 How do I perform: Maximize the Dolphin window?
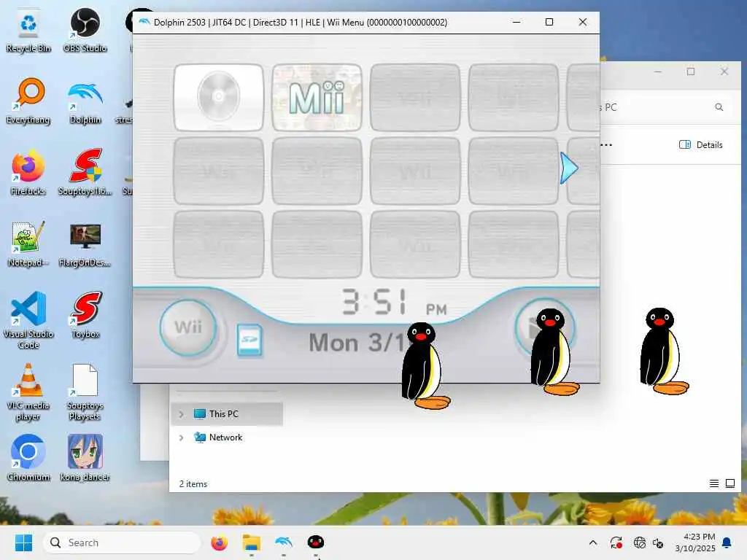(x=549, y=23)
